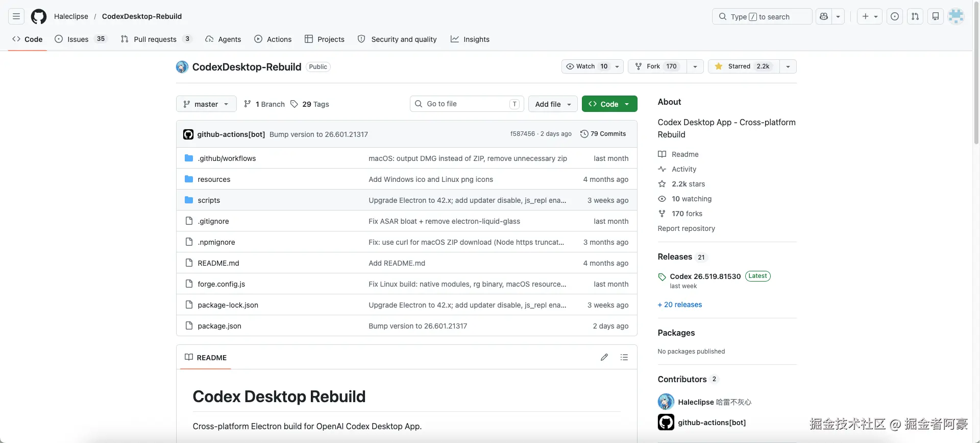The image size is (980, 443).
Task: Open the scripts folder
Action: [x=209, y=200]
